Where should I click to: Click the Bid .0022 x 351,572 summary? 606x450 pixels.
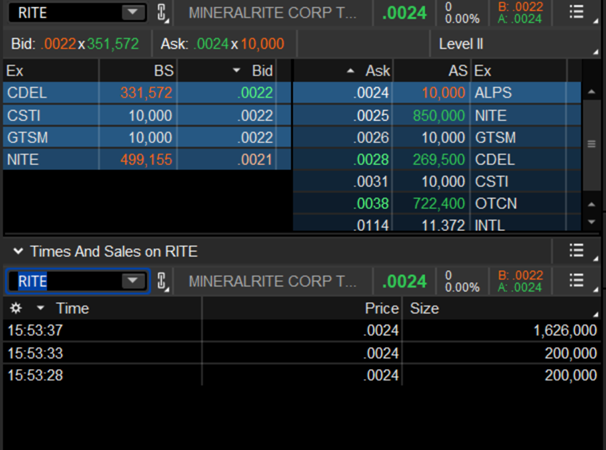[75, 44]
